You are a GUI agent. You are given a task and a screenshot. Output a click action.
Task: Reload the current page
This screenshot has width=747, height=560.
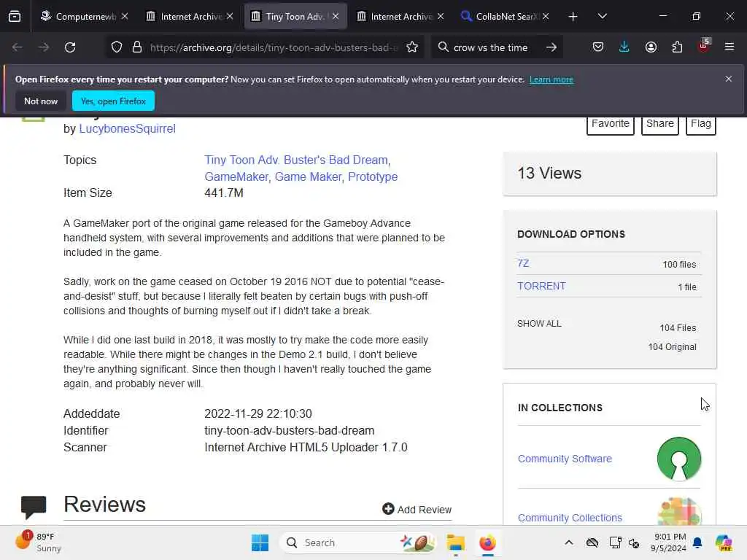tap(70, 47)
